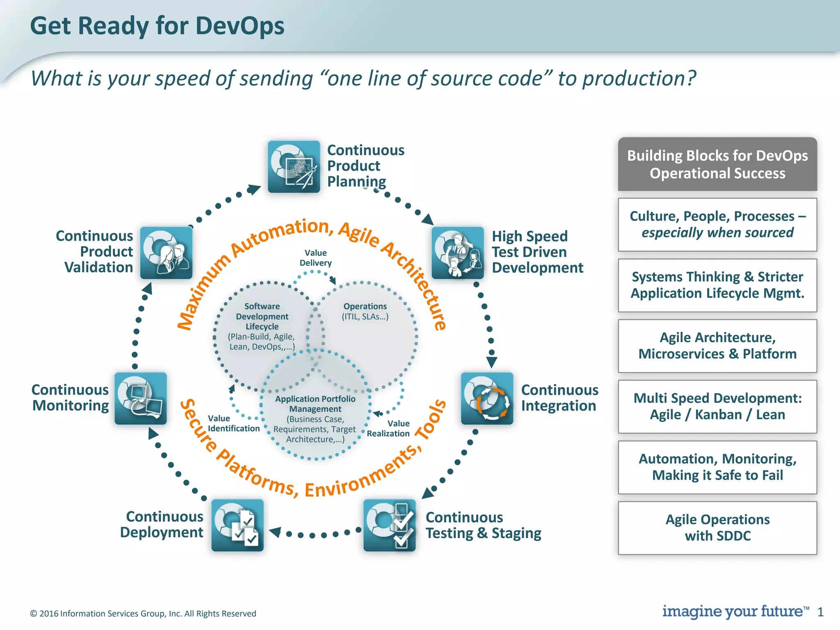
Task: Click the Value Delivery label
Action: tap(315, 258)
